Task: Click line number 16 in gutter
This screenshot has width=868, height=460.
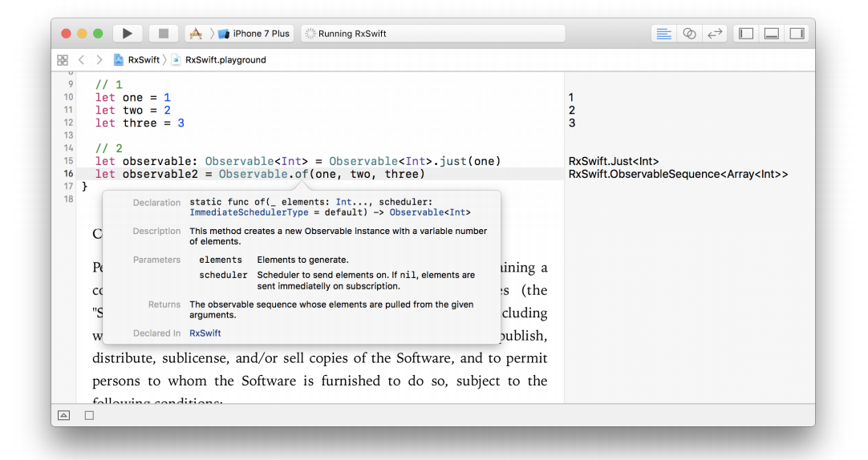Action: pyautogui.click(x=68, y=174)
